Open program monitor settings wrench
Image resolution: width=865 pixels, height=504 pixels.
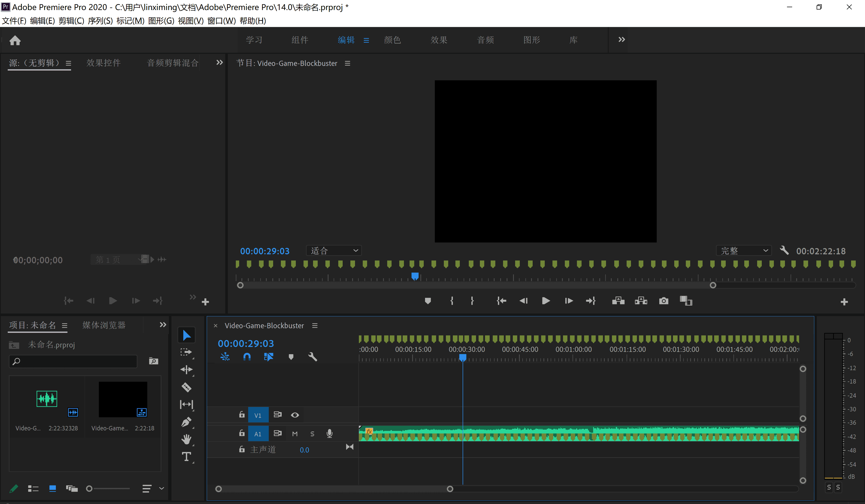784,250
